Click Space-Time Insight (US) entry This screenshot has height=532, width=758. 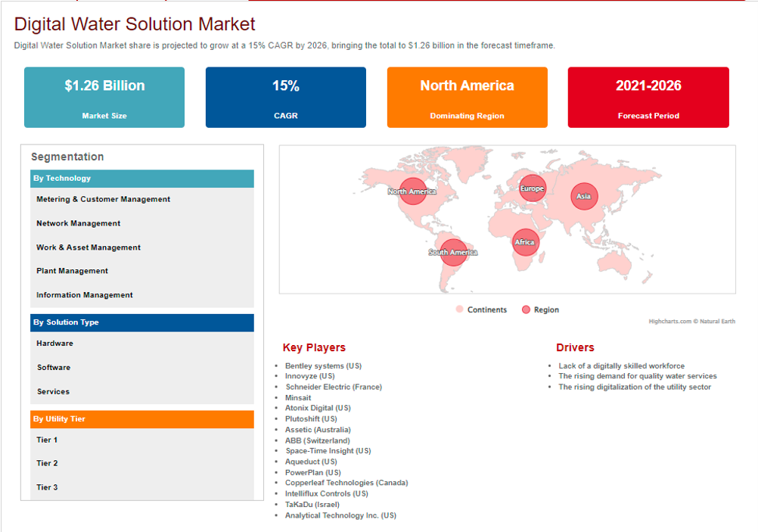tap(328, 451)
